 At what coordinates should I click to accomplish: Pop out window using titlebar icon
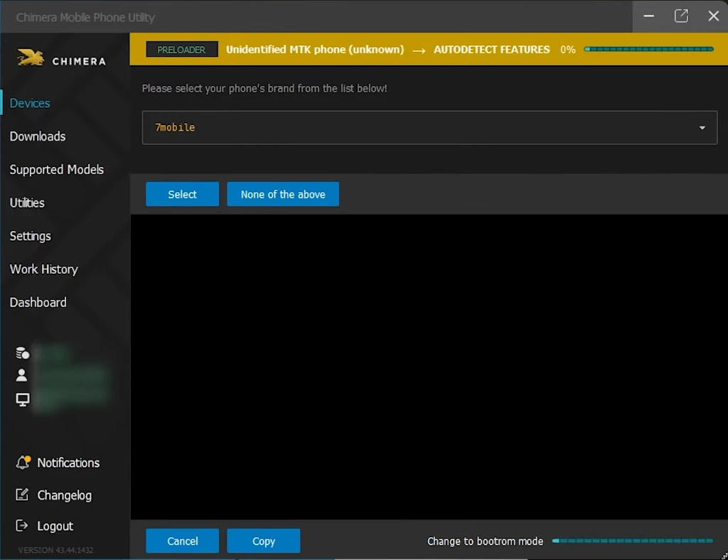(x=681, y=16)
